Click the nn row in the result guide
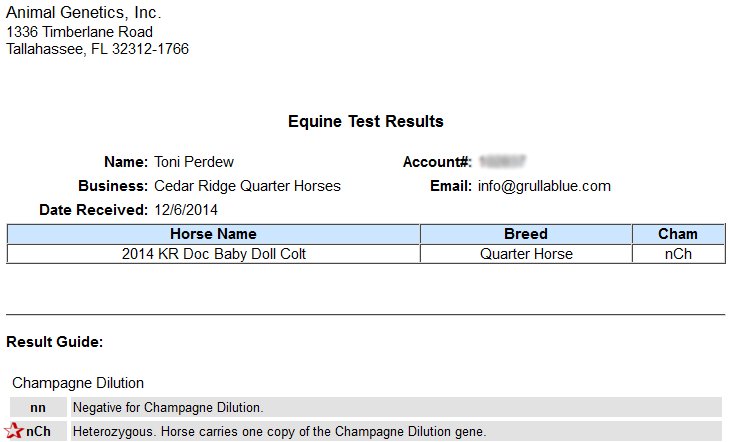 pyautogui.click(x=365, y=407)
